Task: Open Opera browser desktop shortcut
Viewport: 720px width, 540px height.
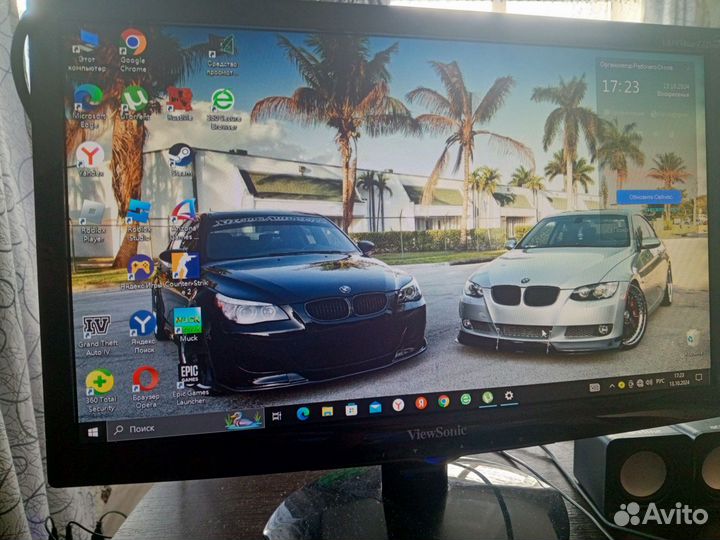Action: pyautogui.click(x=146, y=380)
